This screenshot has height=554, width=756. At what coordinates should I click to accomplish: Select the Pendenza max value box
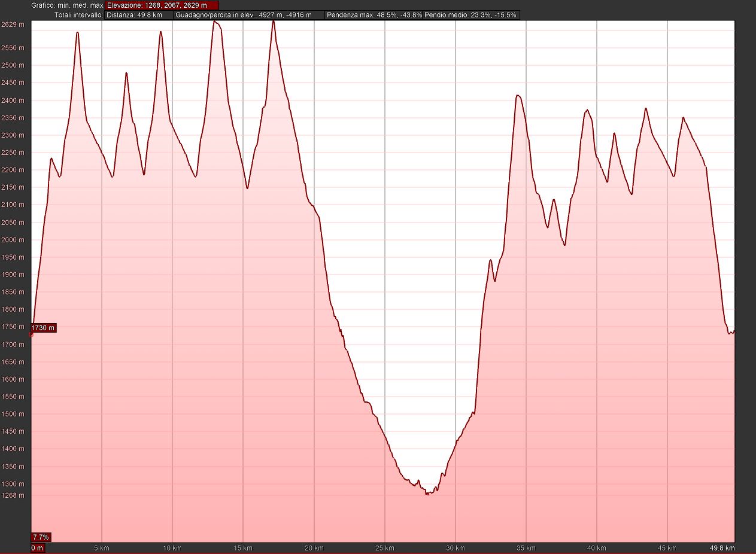click(374, 15)
